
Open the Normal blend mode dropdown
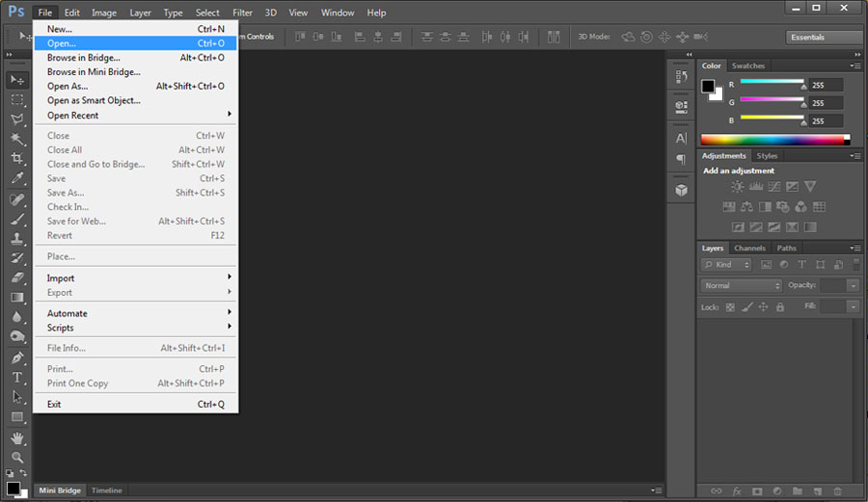741,286
